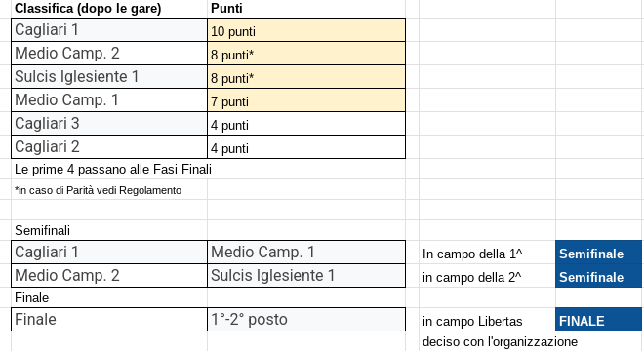Viewport: 644px width, 351px height.
Task: Click the Cagliari 1 standings row cell
Action: point(109,30)
